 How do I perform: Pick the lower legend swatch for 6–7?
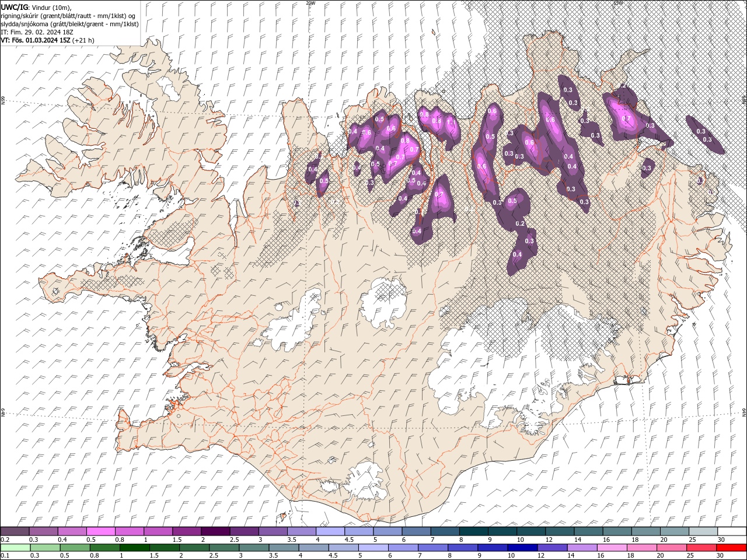click(x=403, y=548)
